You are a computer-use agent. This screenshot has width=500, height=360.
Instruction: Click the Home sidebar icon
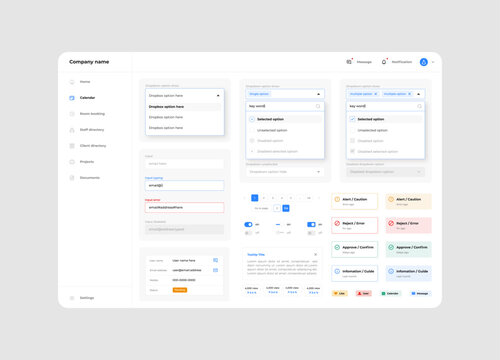coord(72,82)
